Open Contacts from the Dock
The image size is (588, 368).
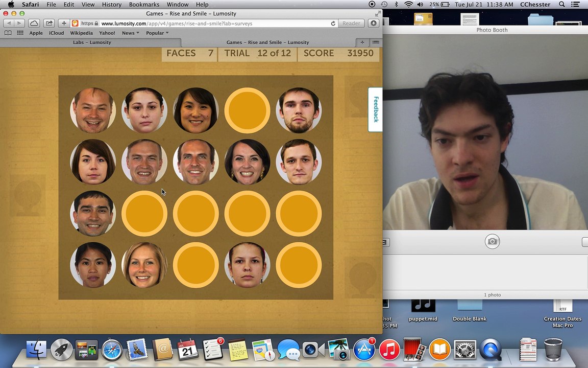[x=162, y=350]
